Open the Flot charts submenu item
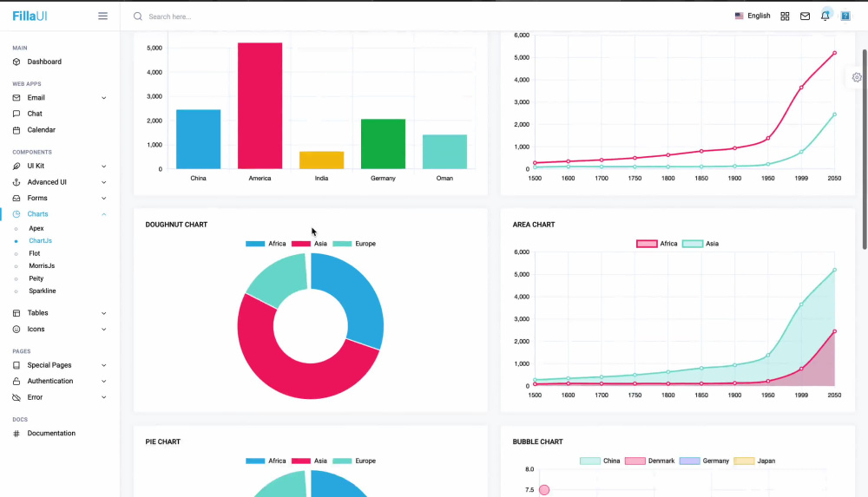The height and width of the screenshot is (497, 868). coord(35,253)
